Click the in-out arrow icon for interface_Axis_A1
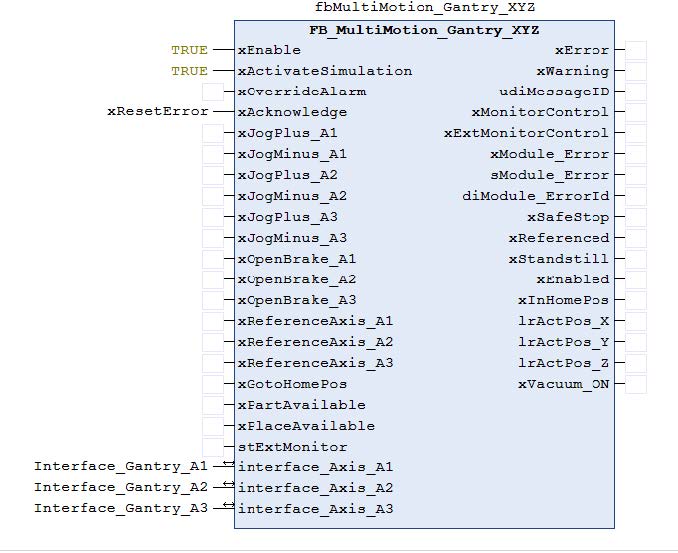 (x=228, y=464)
